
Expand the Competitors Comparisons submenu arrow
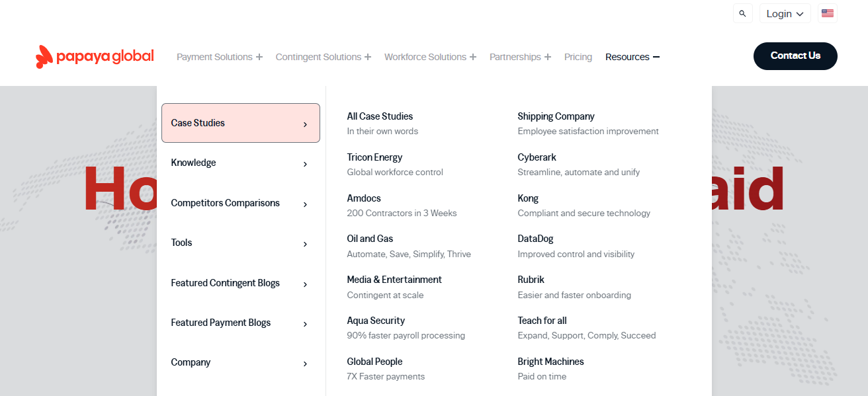pyautogui.click(x=305, y=204)
